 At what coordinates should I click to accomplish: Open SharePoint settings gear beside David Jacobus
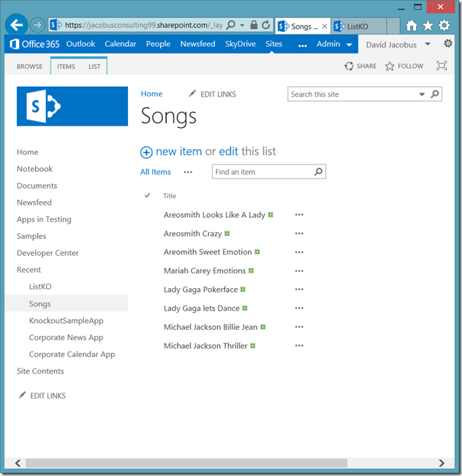(447, 44)
